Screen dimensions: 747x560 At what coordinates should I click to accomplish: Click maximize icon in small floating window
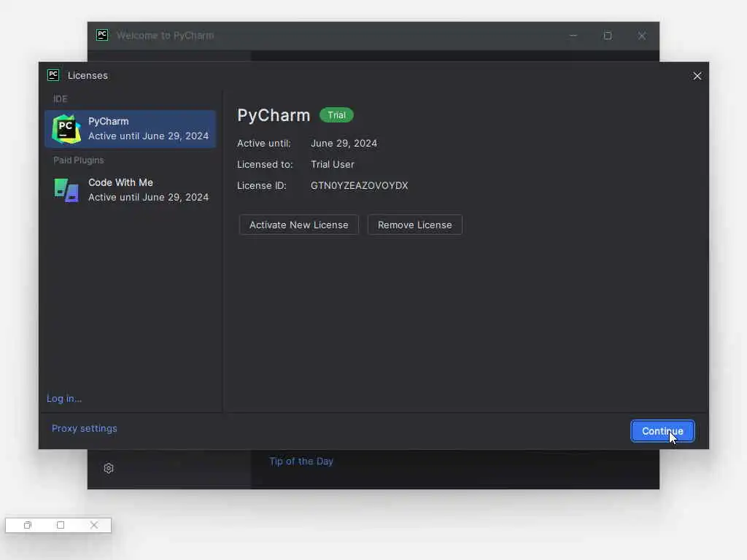61,525
